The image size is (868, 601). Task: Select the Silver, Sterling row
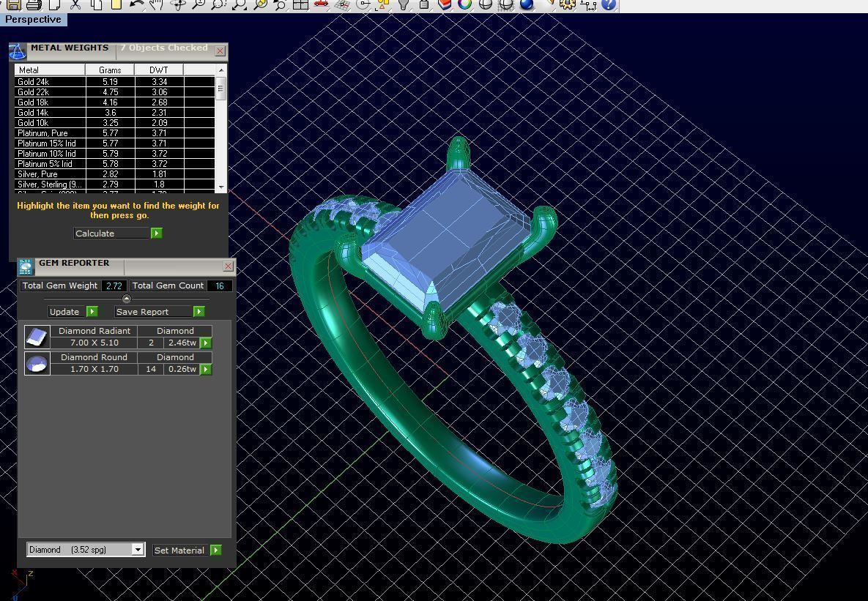click(x=114, y=184)
